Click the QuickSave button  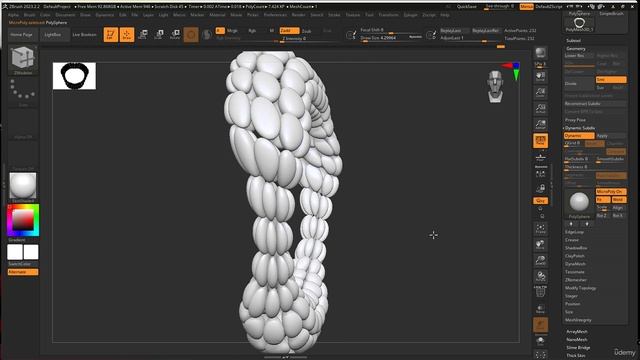pos(467,7)
